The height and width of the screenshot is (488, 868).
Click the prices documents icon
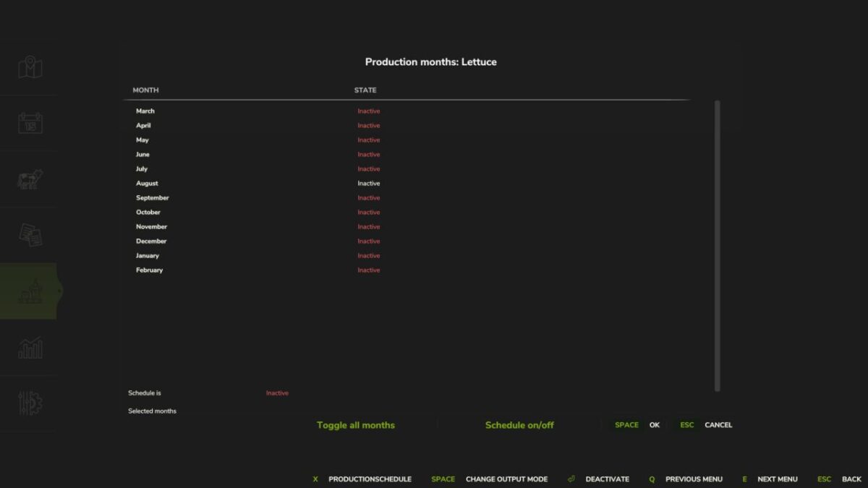pyautogui.click(x=29, y=235)
